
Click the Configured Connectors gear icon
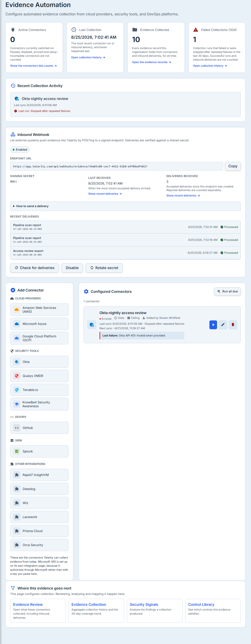click(x=86, y=291)
